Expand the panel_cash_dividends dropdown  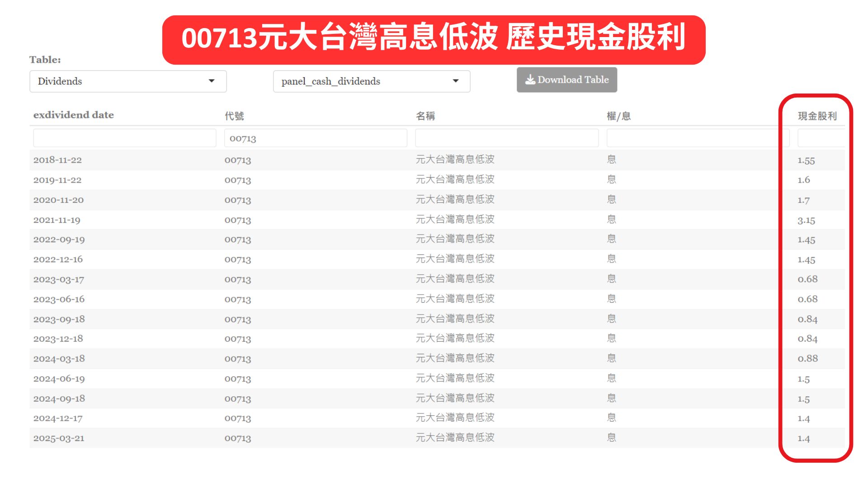pos(371,81)
